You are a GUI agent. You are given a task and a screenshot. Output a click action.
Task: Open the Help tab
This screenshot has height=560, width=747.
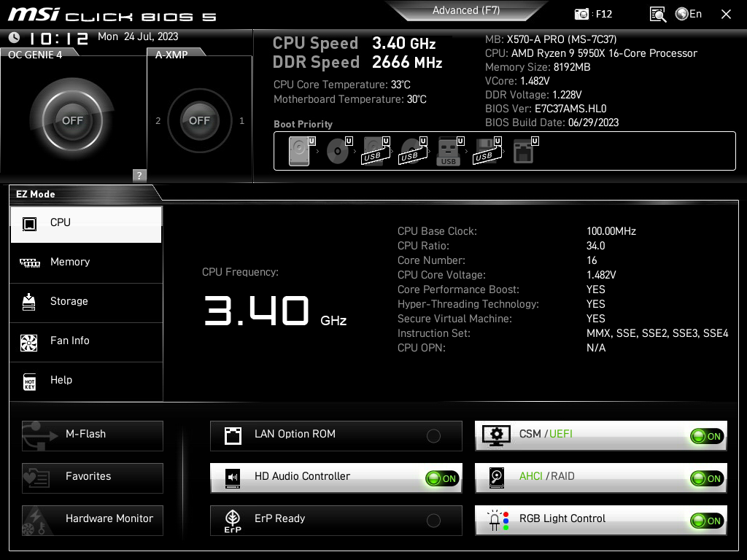click(86, 381)
